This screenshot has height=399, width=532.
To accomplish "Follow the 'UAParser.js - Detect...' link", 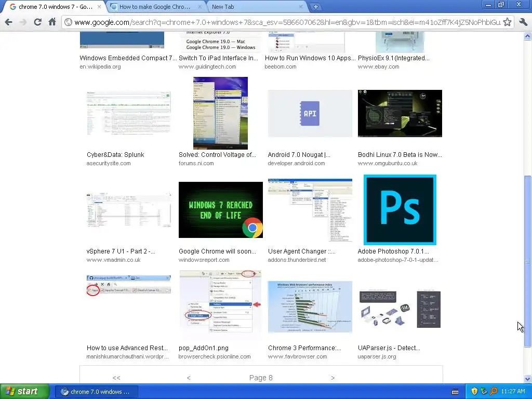I will [x=389, y=348].
